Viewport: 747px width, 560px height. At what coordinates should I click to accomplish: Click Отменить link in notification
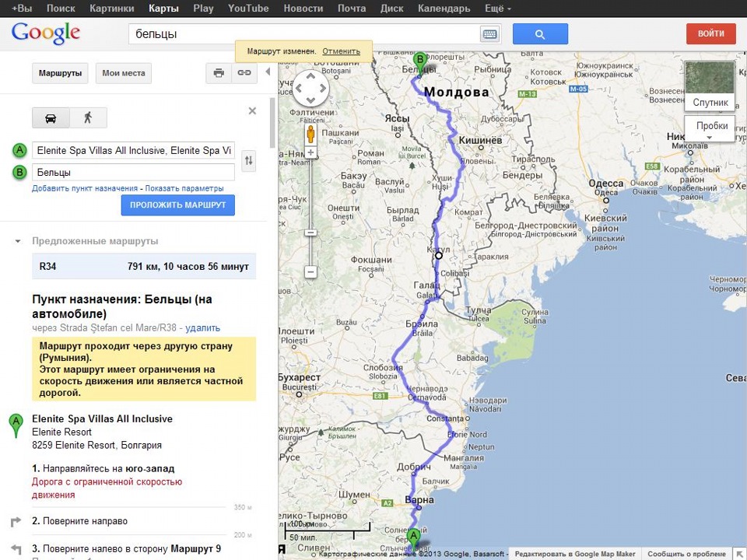click(341, 51)
